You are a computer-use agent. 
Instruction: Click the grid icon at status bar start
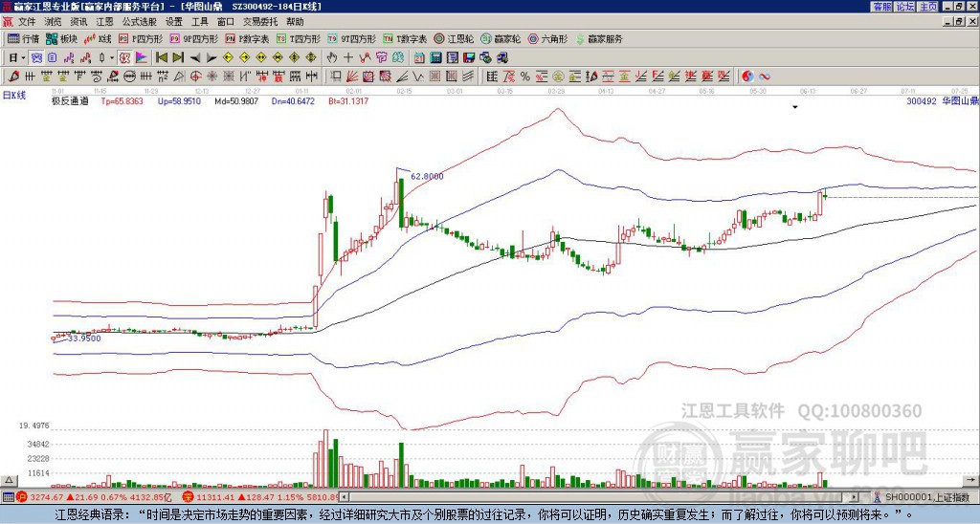[x=8, y=497]
